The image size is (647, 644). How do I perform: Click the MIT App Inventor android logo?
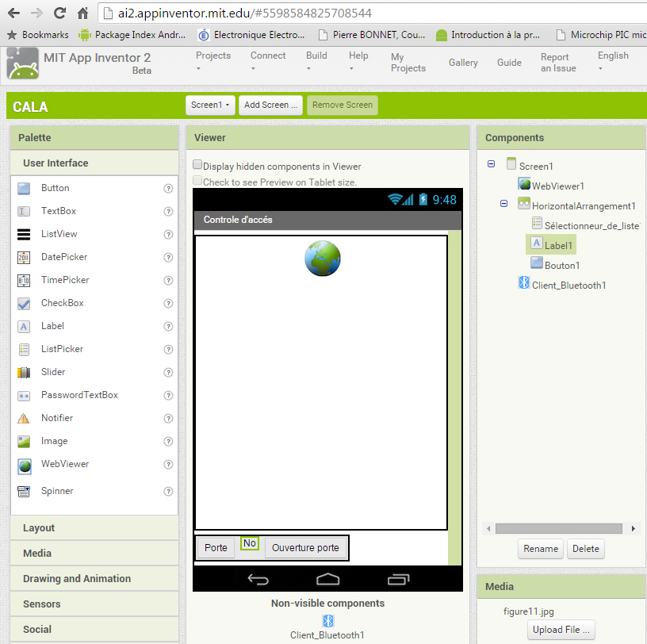[x=22, y=63]
